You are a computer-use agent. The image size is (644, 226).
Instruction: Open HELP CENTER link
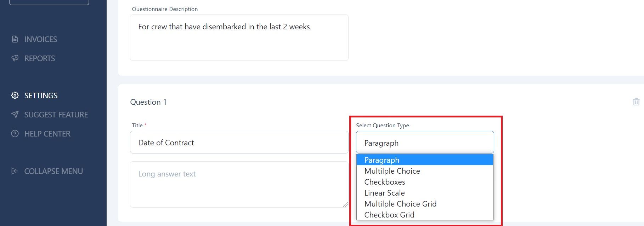[47, 134]
